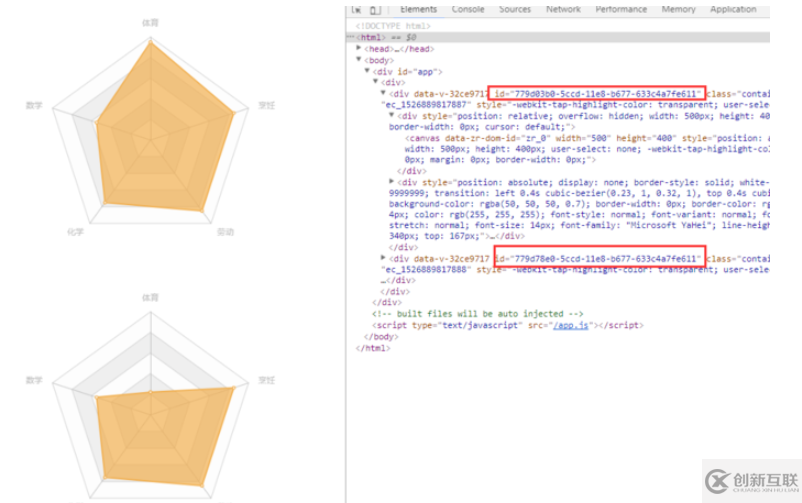Collapse the div with overflow hidden style
The image size is (802, 503).
click(391, 115)
